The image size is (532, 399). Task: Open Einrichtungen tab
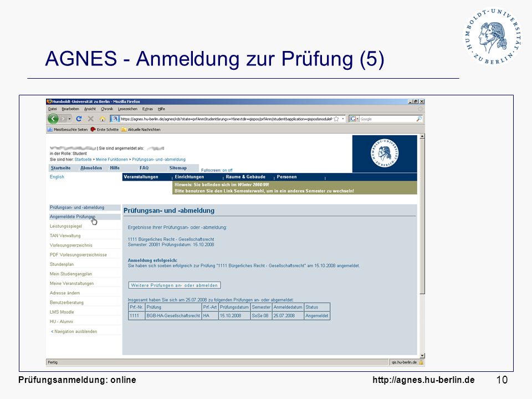(190, 177)
